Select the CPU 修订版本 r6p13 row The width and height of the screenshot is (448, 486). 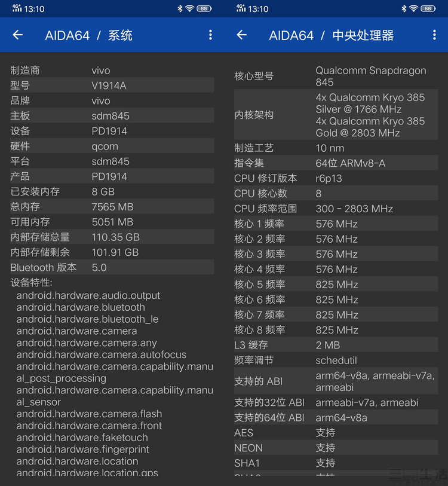tap(336, 178)
